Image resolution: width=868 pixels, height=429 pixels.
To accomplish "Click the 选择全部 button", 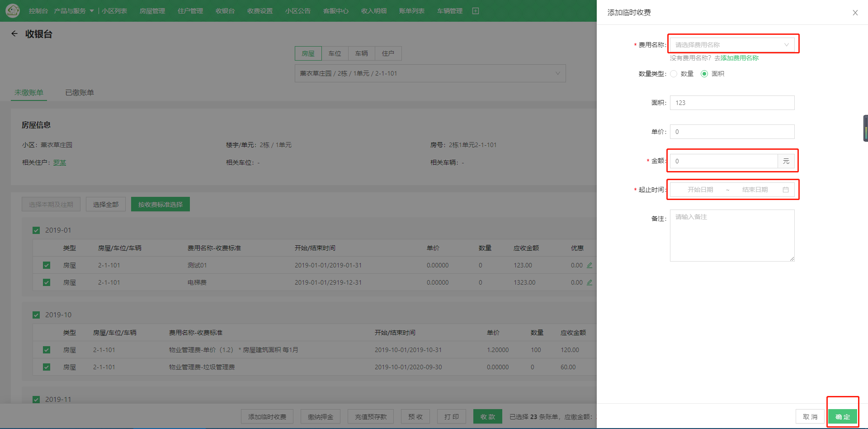I will 106,204.
